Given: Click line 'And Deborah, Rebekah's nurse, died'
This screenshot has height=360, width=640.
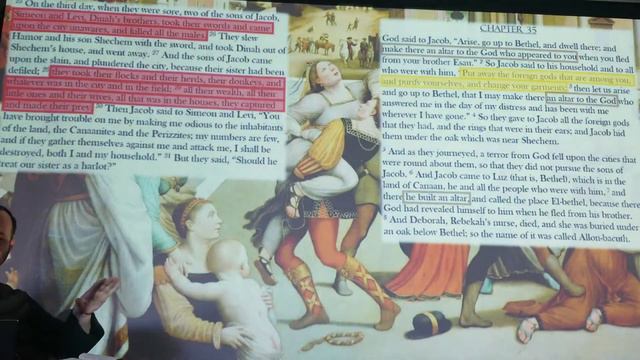Looking at the screenshot, I should tap(510, 222).
